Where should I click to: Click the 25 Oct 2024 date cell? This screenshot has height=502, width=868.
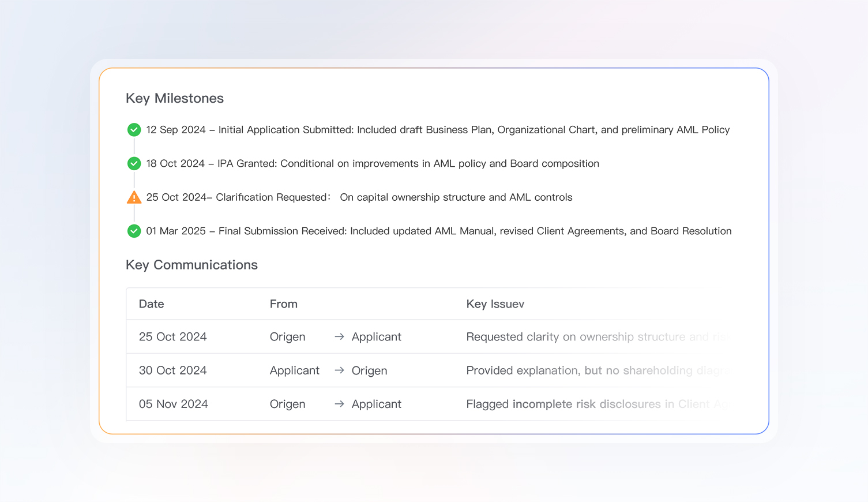click(x=172, y=337)
